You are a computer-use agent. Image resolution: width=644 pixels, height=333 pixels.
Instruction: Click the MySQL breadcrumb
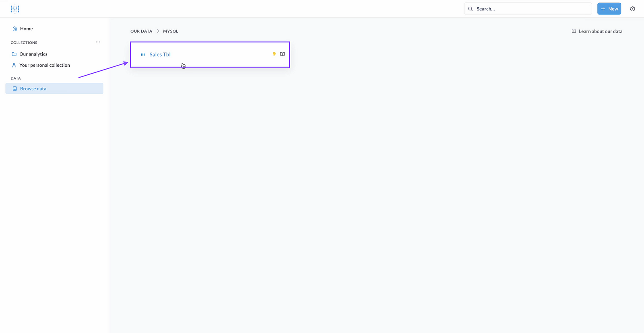click(171, 31)
